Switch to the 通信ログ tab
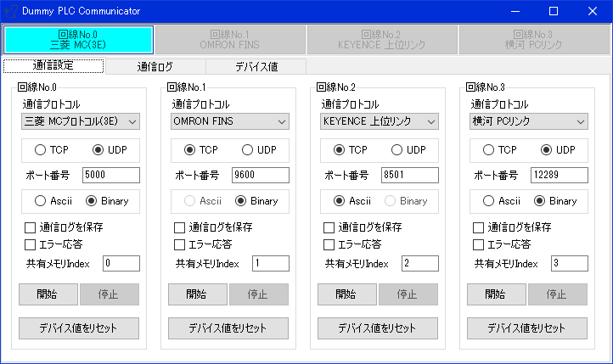The width and height of the screenshot is (613, 364). click(x=155, y=67)
